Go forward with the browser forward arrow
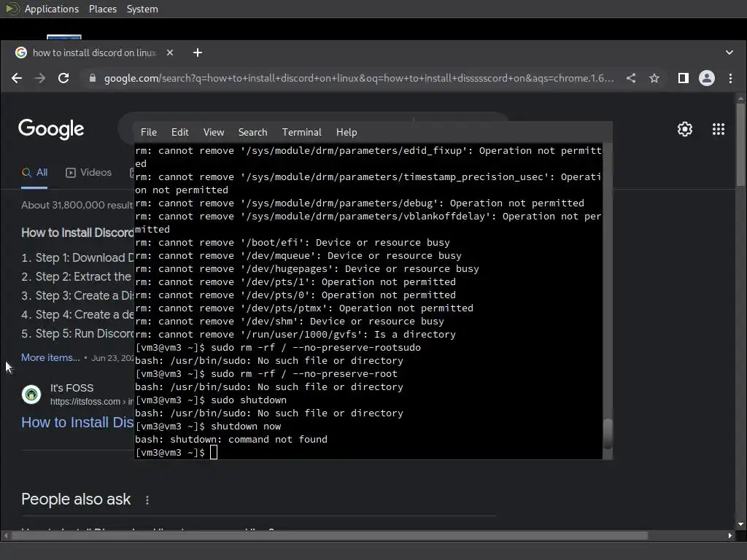Screen dimensions: 747x560 pyautogui.click(x=40, y=78)
